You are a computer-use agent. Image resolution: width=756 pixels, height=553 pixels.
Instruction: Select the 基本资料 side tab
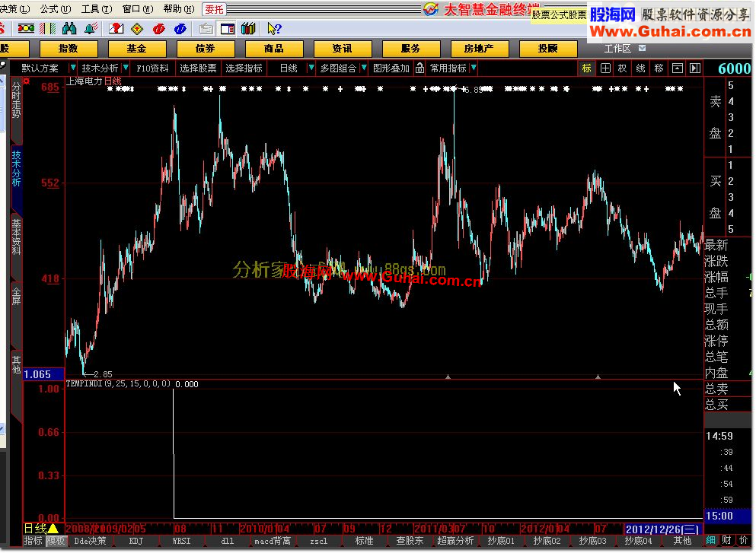coord(16,237)
